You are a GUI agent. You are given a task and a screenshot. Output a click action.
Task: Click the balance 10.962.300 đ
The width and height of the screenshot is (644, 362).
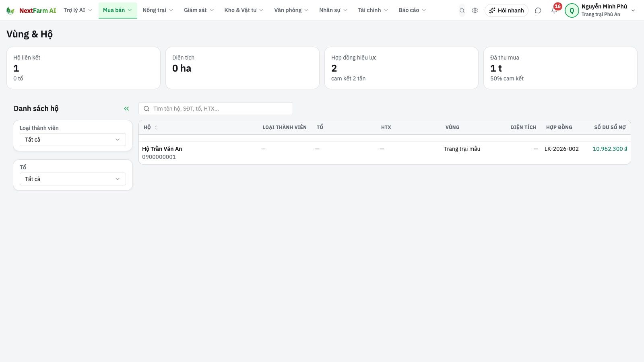[610, 149]
